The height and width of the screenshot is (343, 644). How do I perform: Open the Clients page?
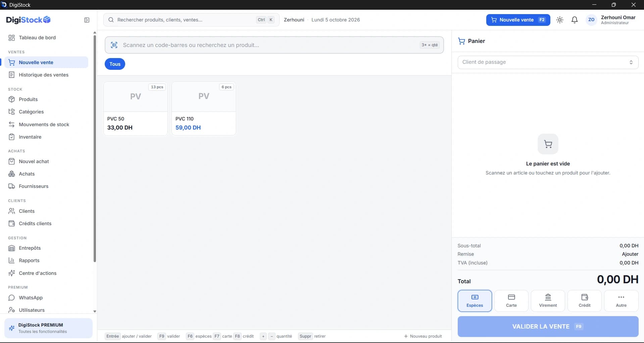46,211
